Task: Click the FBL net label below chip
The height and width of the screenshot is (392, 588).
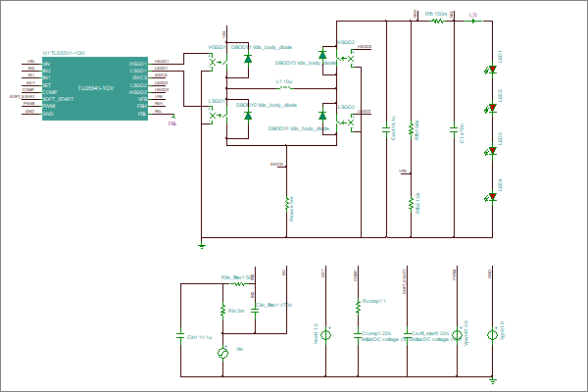Action: pos(172,123)
